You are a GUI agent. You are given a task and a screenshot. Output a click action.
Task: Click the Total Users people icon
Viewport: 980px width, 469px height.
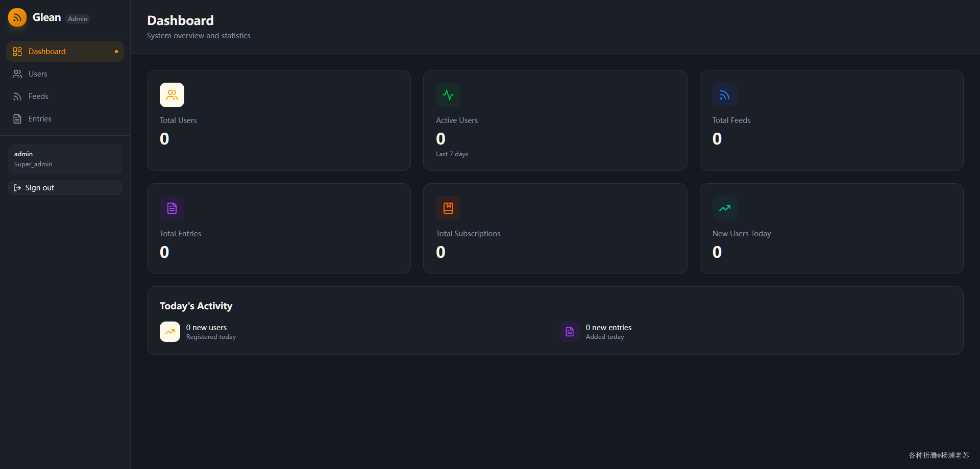coord(172,95)
